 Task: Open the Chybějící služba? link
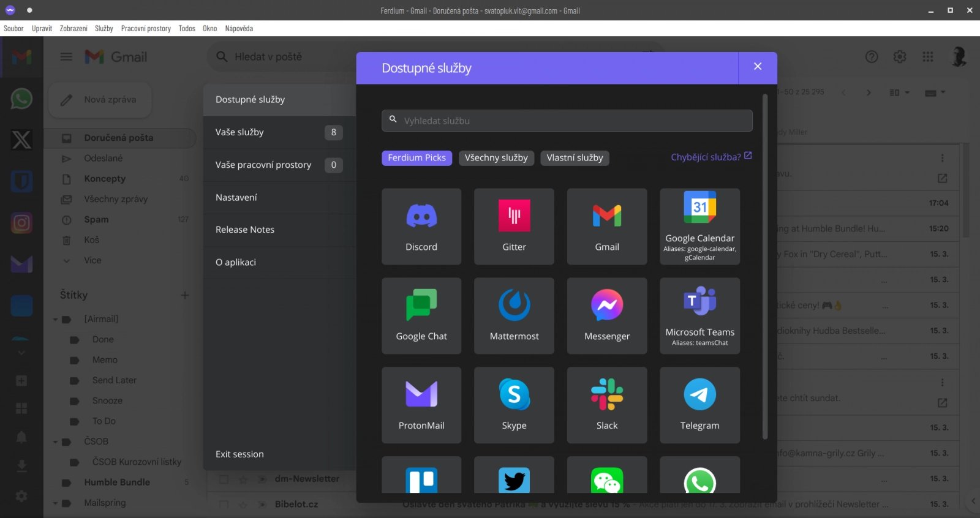(711, 157)
